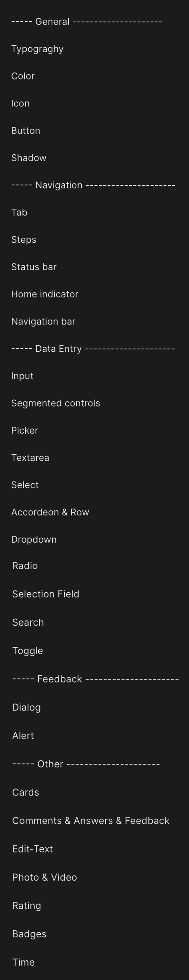
Task: Select the Status bar page
Action: point(34,267)
